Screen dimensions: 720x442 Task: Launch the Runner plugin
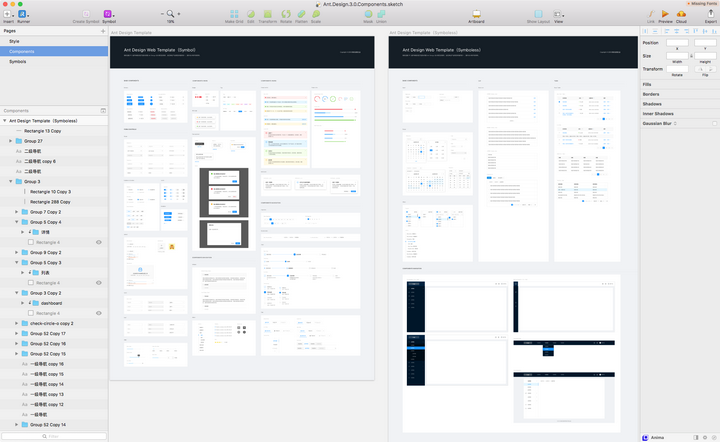(22, 14)
